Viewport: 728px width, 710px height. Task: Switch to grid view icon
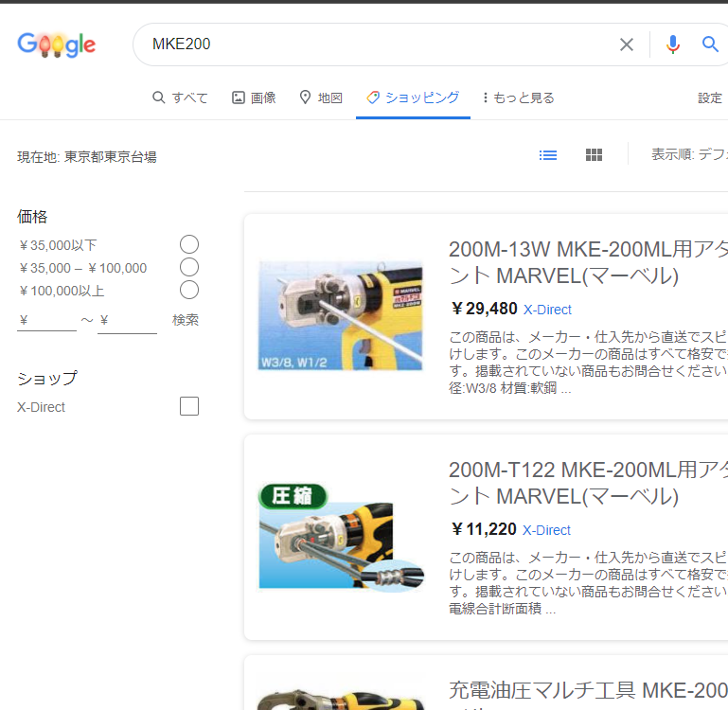pos(594,155)
